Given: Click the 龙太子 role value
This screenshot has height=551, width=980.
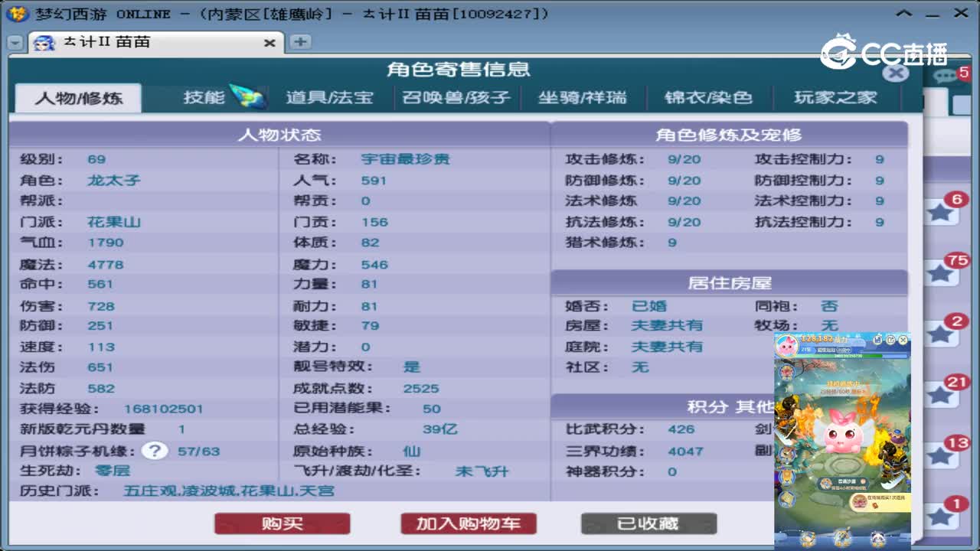Looking at the screenshot, I should pos(114,181).
